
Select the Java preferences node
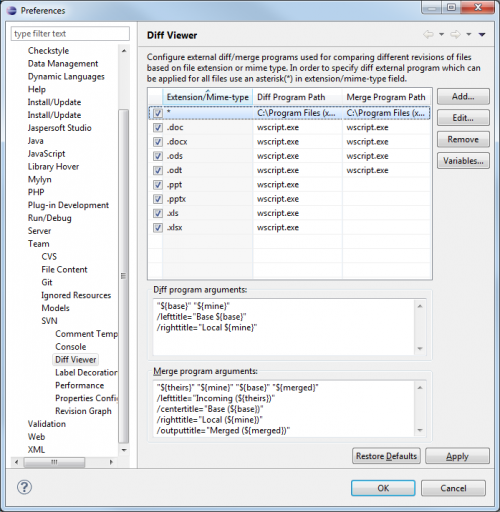click(36, 141)
